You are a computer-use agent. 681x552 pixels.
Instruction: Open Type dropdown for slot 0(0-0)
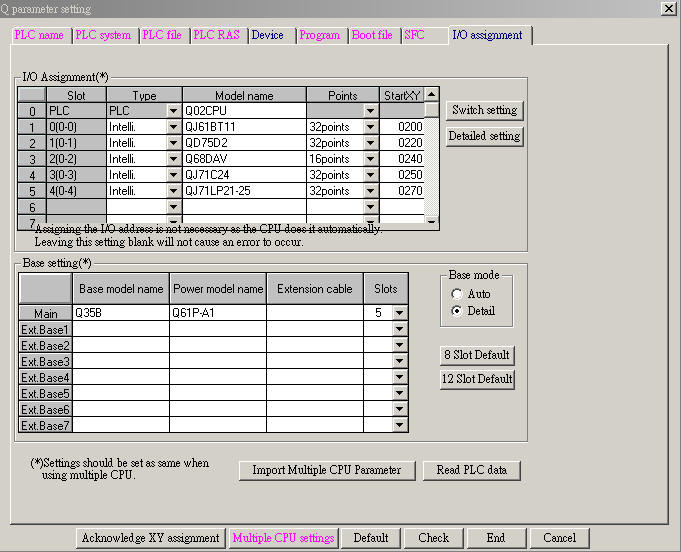(173, 127)
